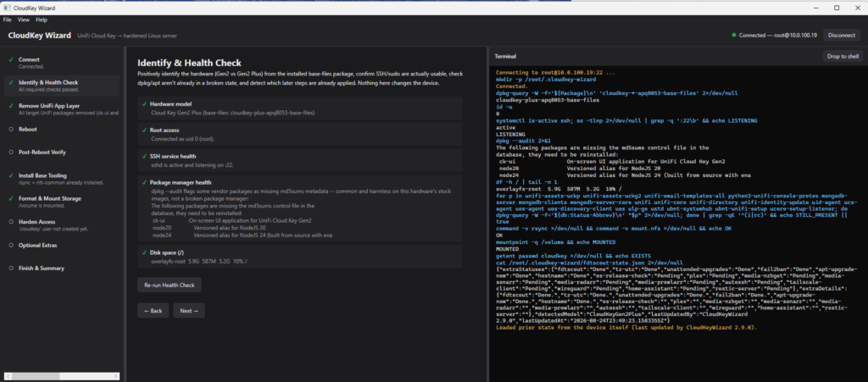
Task: Open the View menu
Action: pyautogui.click(x=24, y=19)
